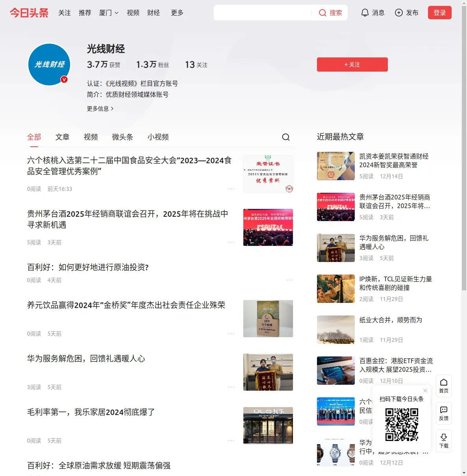Viewport: 467px width, 476px height.
Task: Open search within the article tabs
Action: [x=286, y=137]
